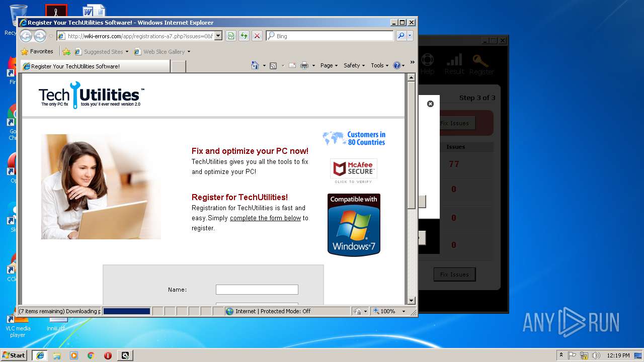Click the Read Mail icon
Image resolution: width=644 pixels, height=362 pixels.
[292, 65]
